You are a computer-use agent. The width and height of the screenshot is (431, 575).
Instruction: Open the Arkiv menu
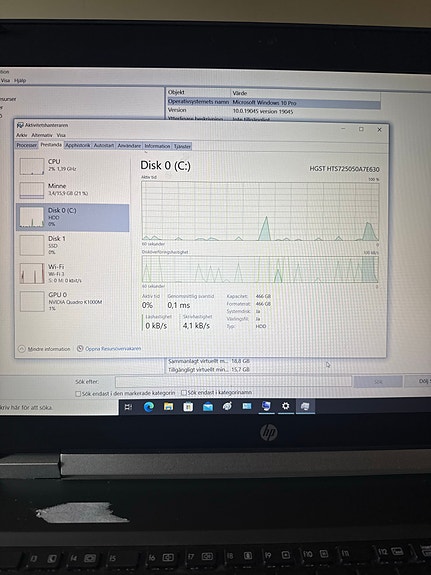click(x=21, y=135)
